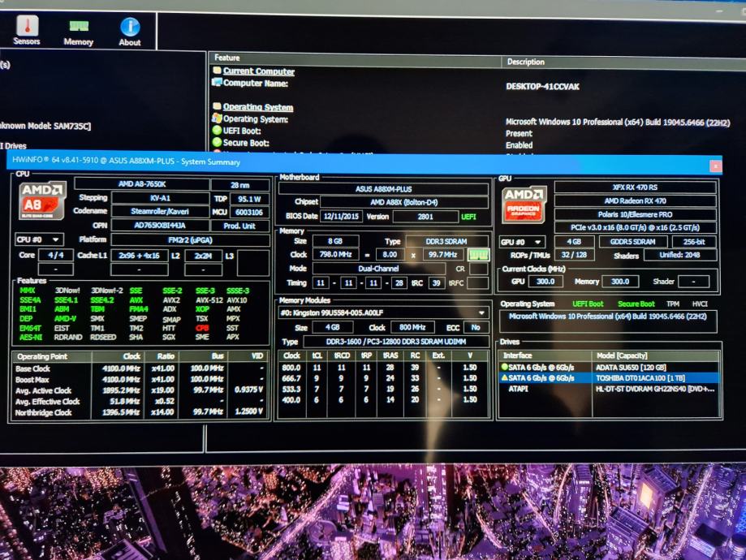Open the Memory toolbar icon
Screen dimensions: 746x560
(x=79, y=32)
